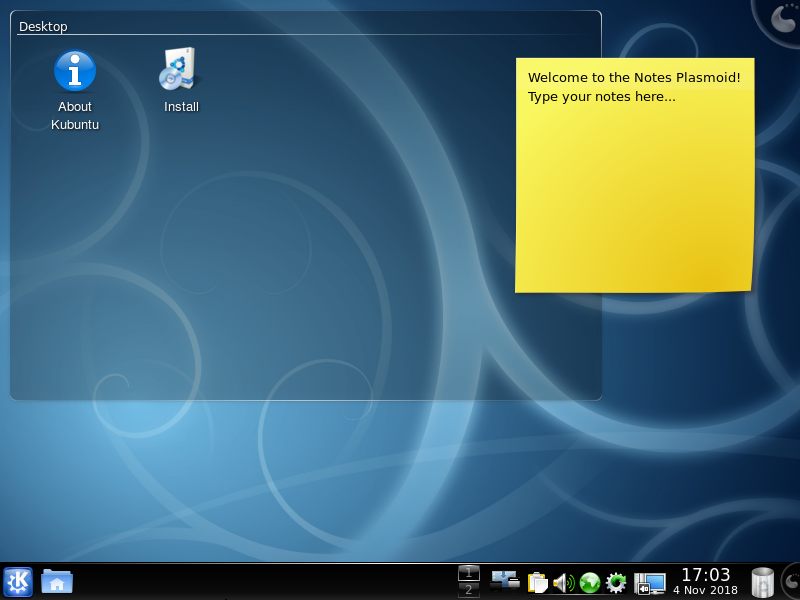Open the home folder from the panel
The height and width of the screenshot is (600, 800).
point(57,581)
